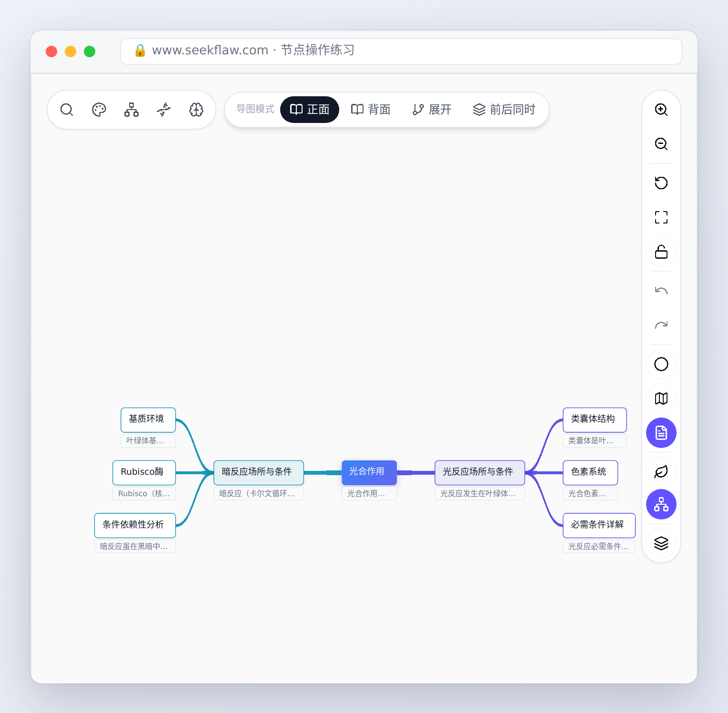
Task: Switch to 背面 mode
Action: pos(371,110)
